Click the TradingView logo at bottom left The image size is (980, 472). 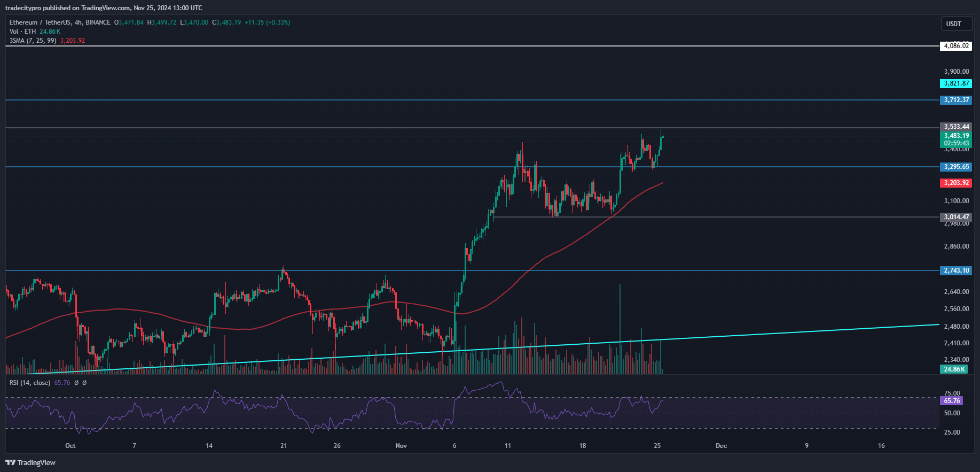(x=30, y=462)
